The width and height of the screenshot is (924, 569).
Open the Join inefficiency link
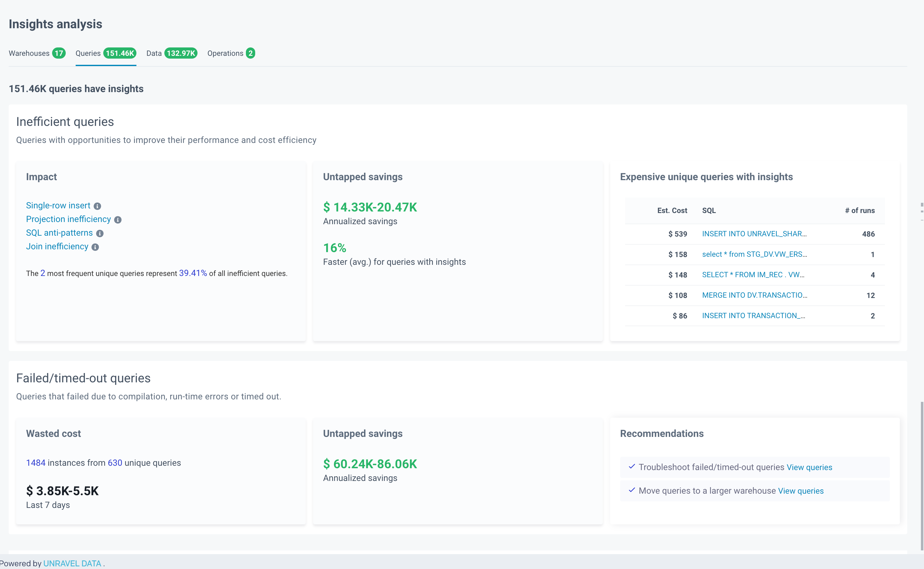pyautogui.click(x=57, y=247)
